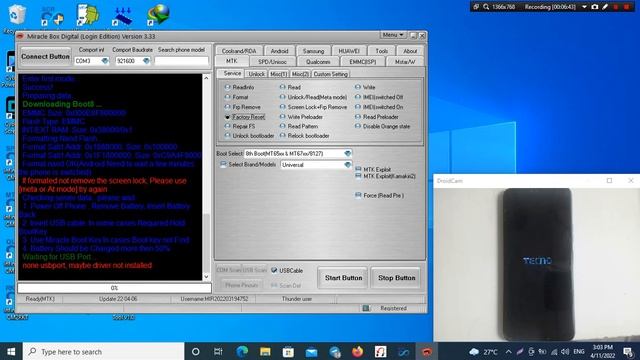The image size is (640, 360).
Task: Click the log scrollbar down arrow
Action: coord(206,276)
